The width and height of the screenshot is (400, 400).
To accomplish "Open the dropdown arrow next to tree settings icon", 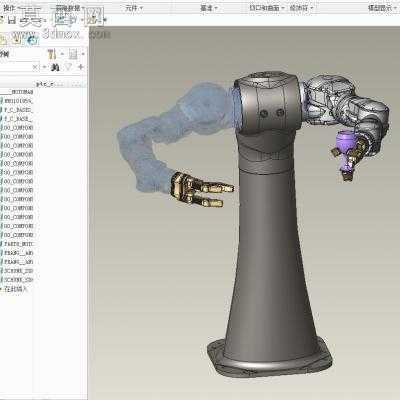I will coord(62,54).
